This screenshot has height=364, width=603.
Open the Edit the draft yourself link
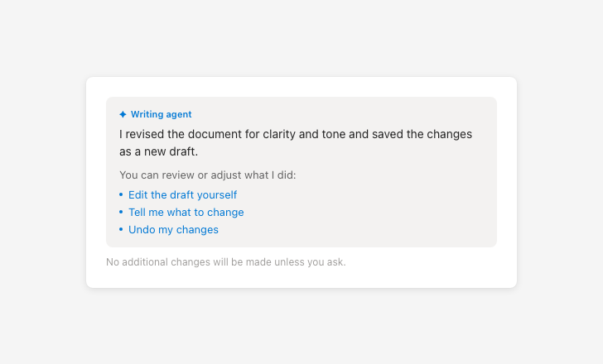[x=182, y=195]
